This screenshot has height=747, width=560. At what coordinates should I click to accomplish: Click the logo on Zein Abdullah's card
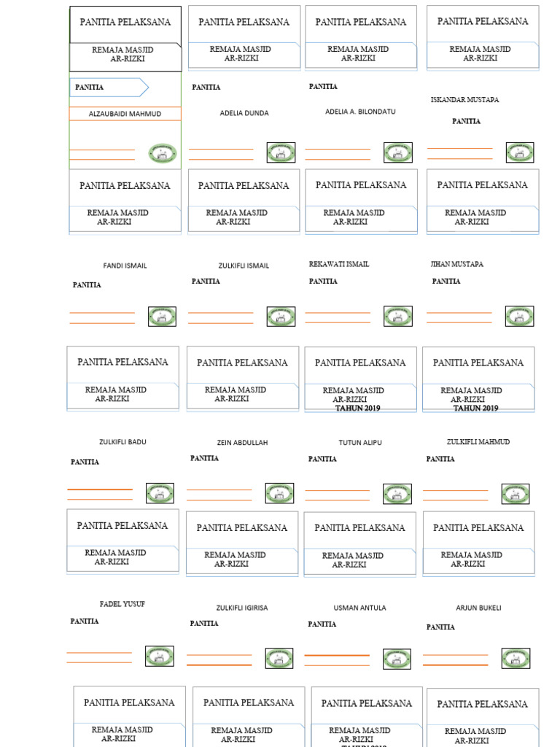click(279, 493)
